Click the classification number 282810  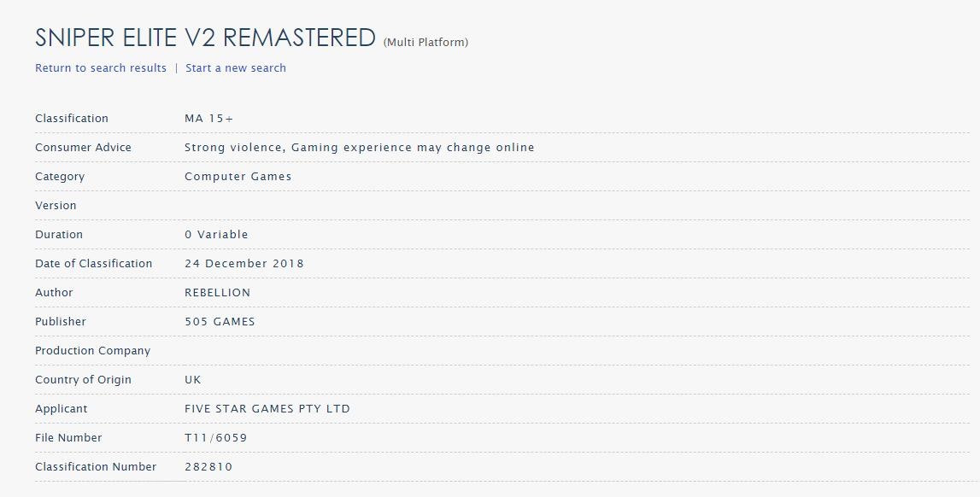208,467
